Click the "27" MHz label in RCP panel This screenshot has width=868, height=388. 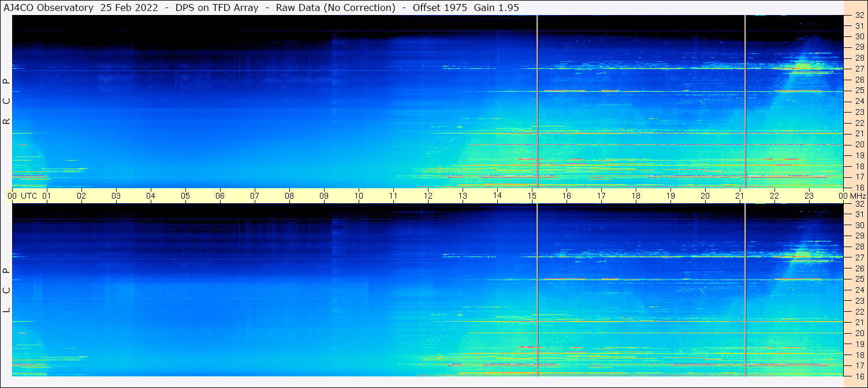pyautogui.click(x=859, y=69)
